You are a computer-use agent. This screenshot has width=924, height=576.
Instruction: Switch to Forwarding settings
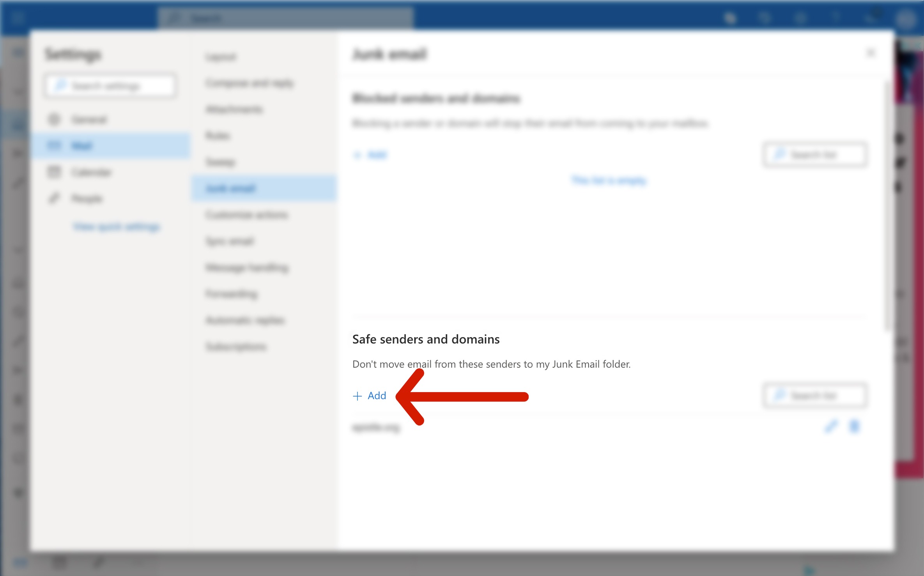click(232, 293)
